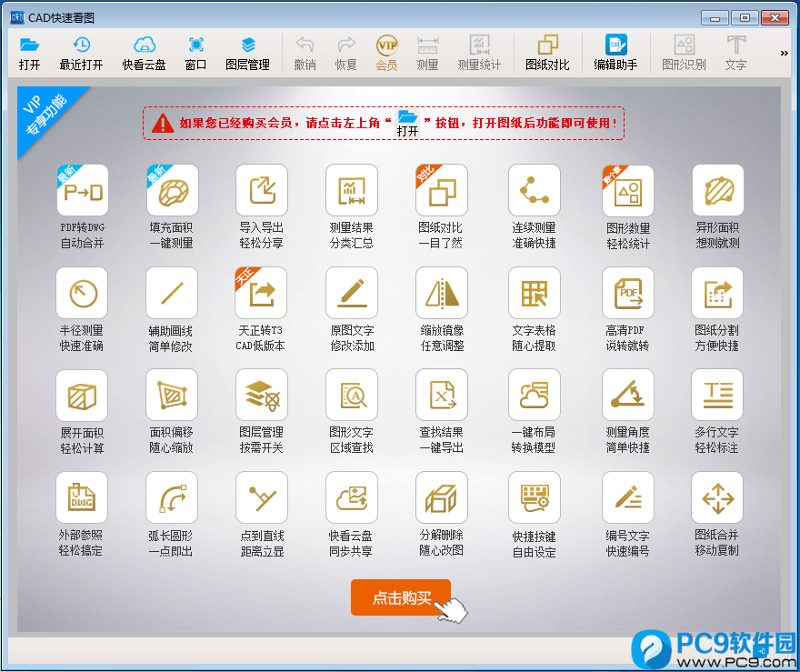Screen dimensions: 800x672
Task: Click the 连续测量 准确快捷 icon
Action: [x=535, y=190]
